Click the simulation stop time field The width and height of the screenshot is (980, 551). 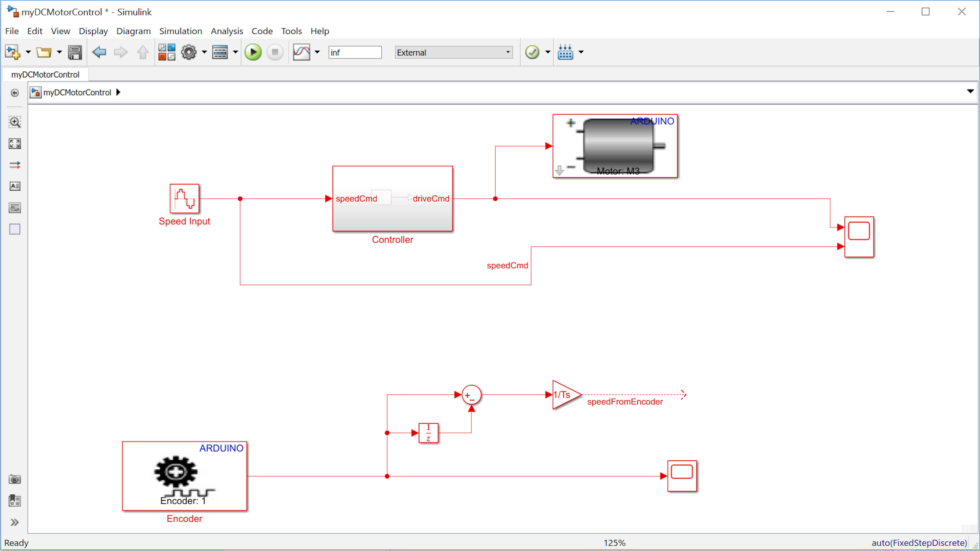(355, 52)
